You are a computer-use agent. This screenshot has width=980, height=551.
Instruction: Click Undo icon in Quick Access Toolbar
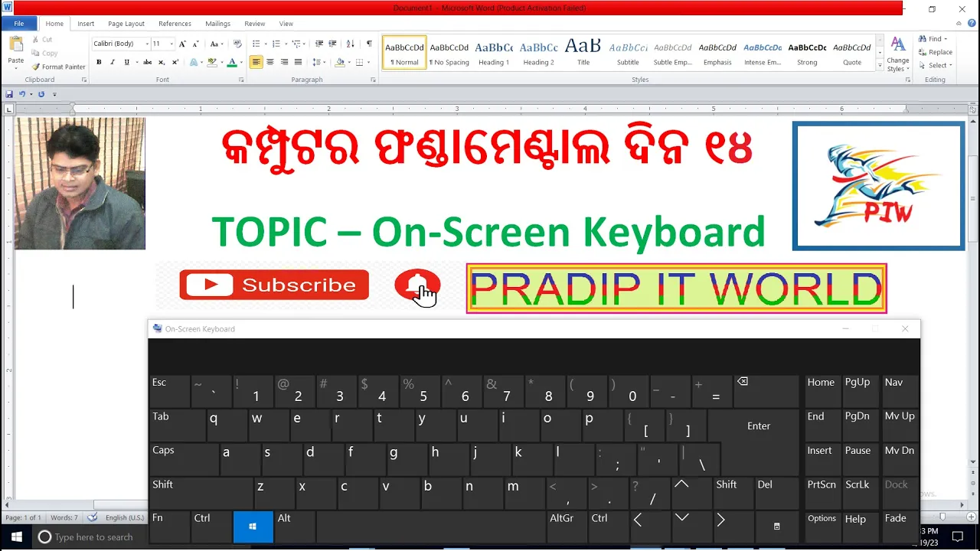point(22,94)
